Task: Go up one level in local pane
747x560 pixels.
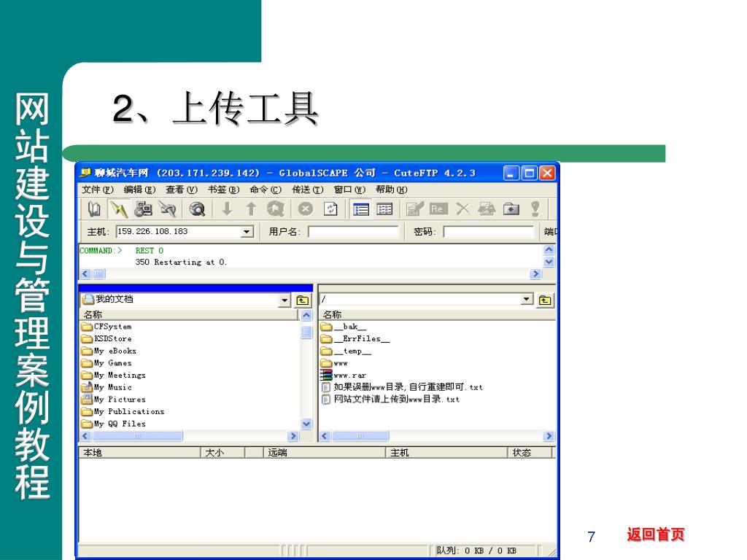Action: [x=303, y=300]
